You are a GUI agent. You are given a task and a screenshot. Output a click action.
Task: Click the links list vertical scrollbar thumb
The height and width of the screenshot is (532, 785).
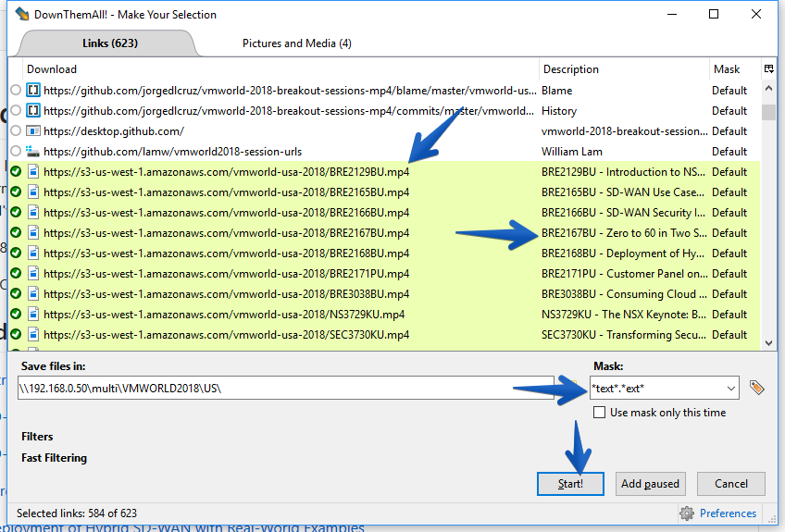click(768, 112)
